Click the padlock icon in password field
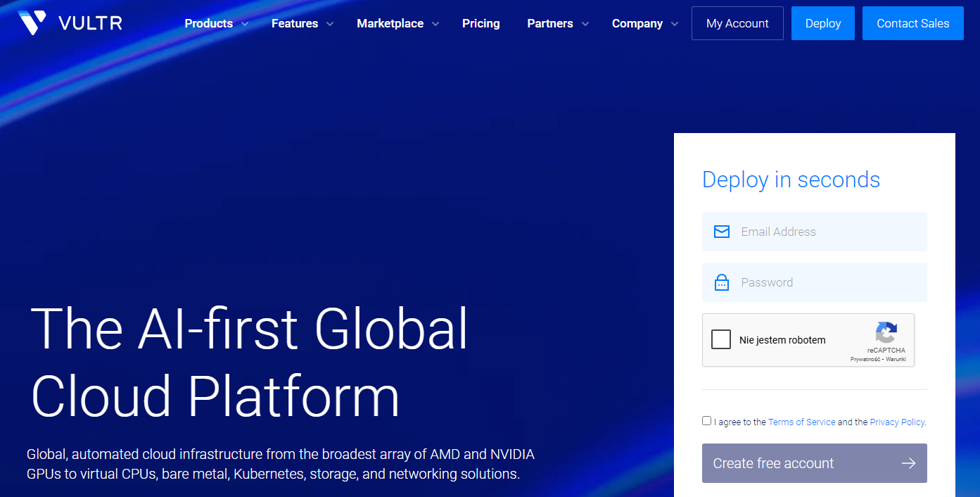The height and width of the screenshot is (497, 980). coord(721,282)
